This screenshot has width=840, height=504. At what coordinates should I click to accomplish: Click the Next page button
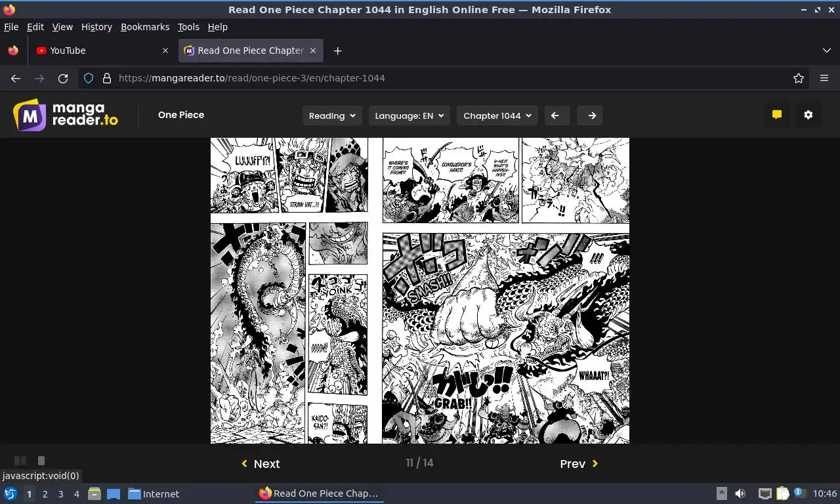point(261,463)
